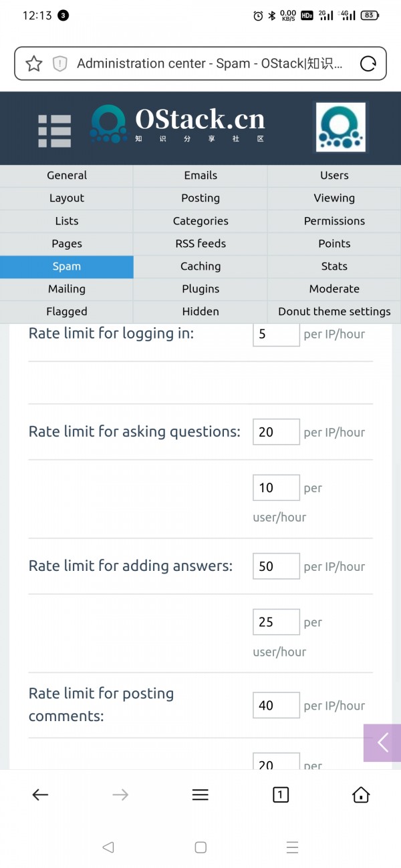
Task: Expand the purple side panel chevron
Action: pos(382,742)
